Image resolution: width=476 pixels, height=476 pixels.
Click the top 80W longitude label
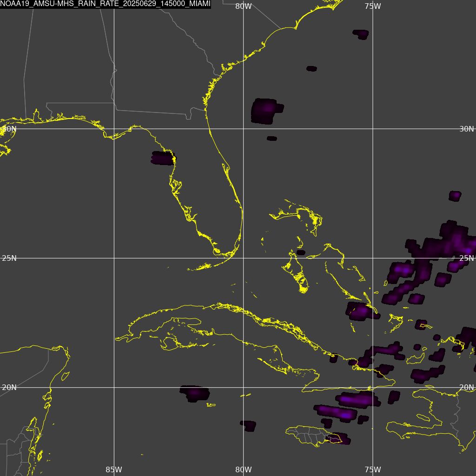click(x=244, y=6)
